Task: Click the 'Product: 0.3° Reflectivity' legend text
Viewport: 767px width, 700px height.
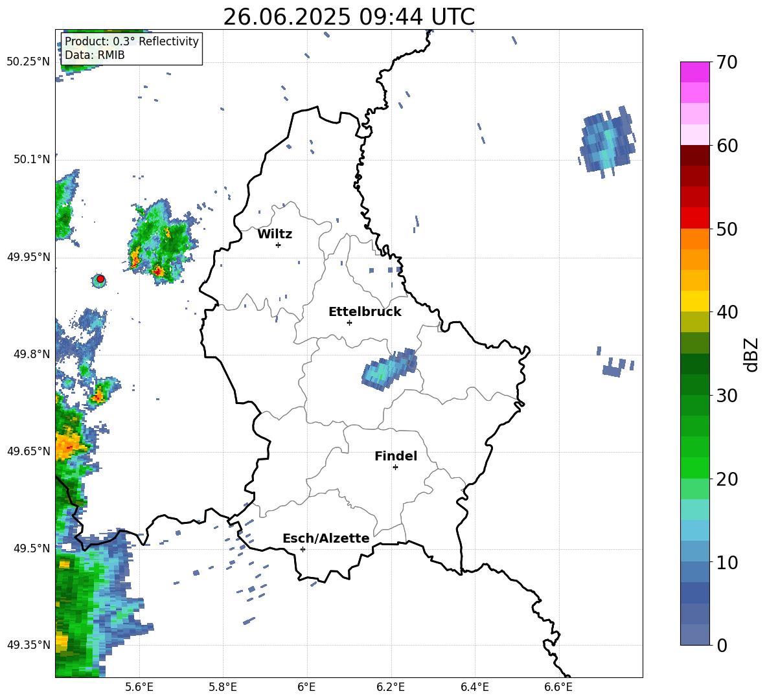Action: pos(132,41)
